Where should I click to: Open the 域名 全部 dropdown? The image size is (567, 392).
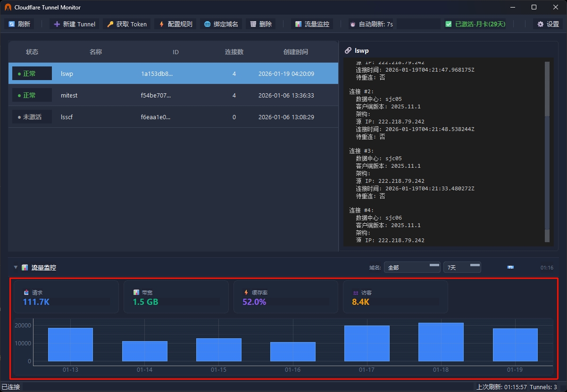(412, 267)
